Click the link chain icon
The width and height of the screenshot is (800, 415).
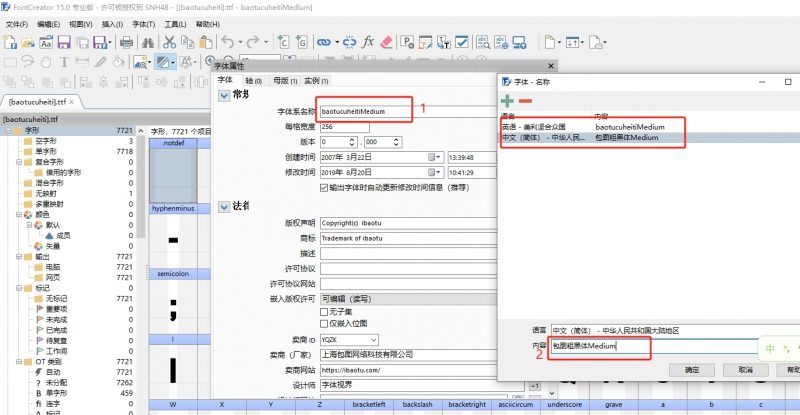[323, 42]
